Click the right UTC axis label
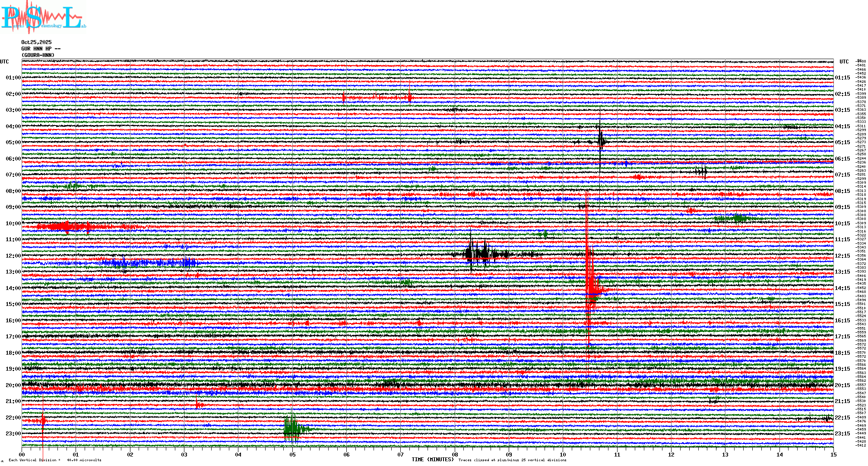The image size is (868, 466). tap(844, 62)
